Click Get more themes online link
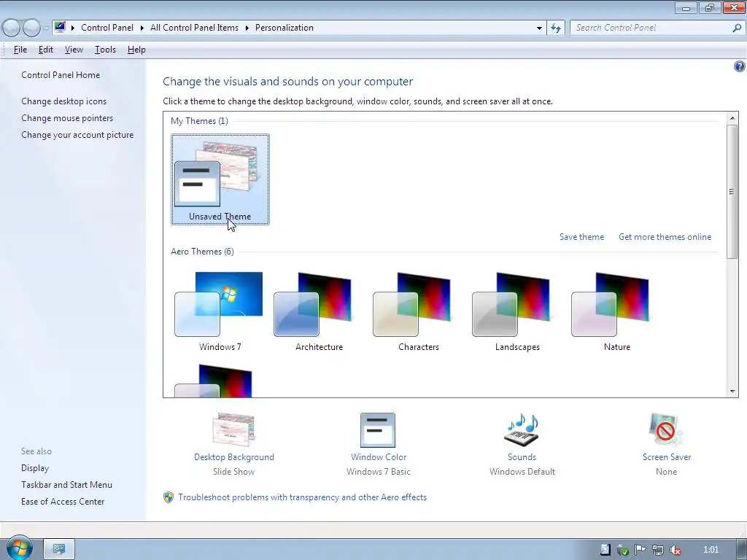747x560 pixels. pyautogui.click(x=665, y=237)
